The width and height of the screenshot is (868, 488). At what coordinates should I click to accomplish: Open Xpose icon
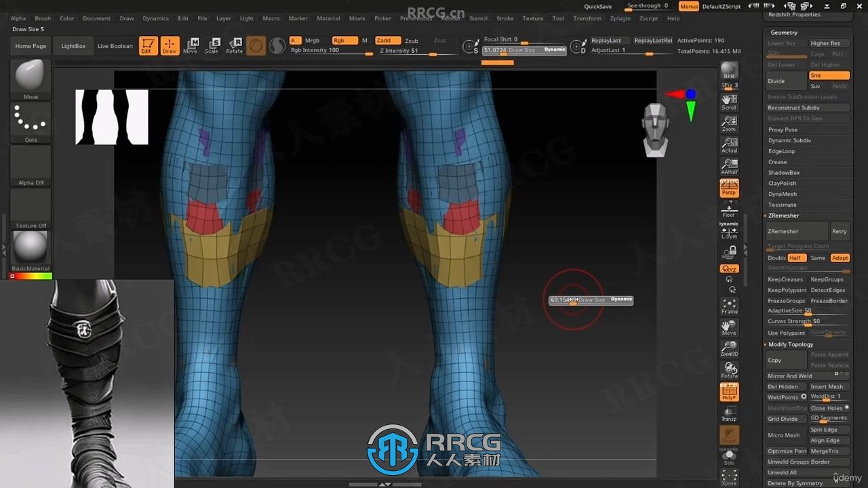(729, 477)
